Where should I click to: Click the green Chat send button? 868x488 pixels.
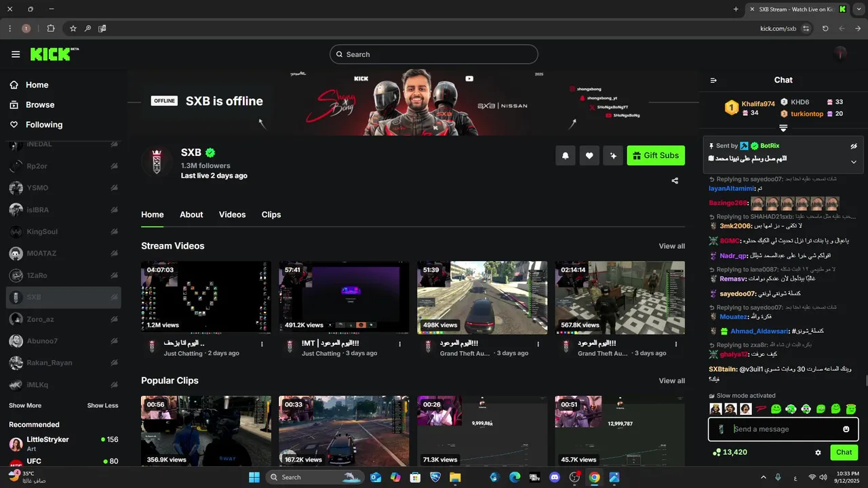[844, 452]
